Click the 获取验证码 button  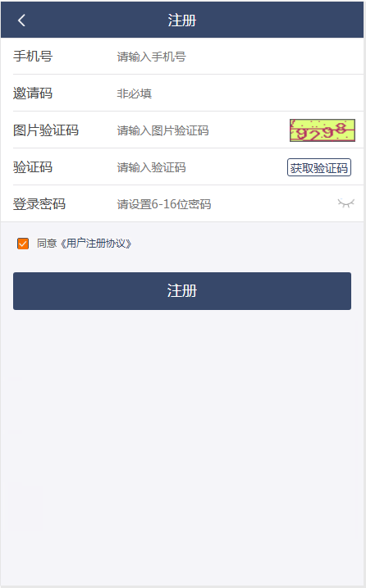pyautogui.click(x=318, y=167)
